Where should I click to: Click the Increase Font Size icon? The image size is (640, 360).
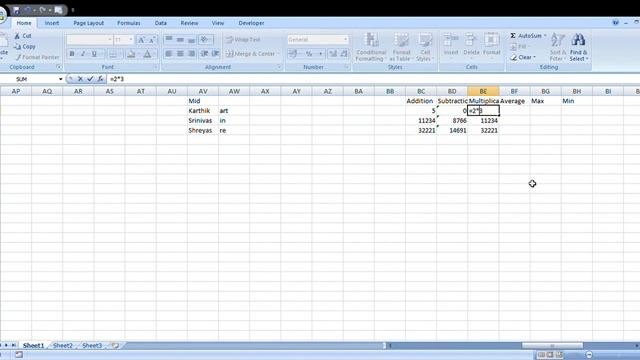pyautogui.click(x=141, y=40)
